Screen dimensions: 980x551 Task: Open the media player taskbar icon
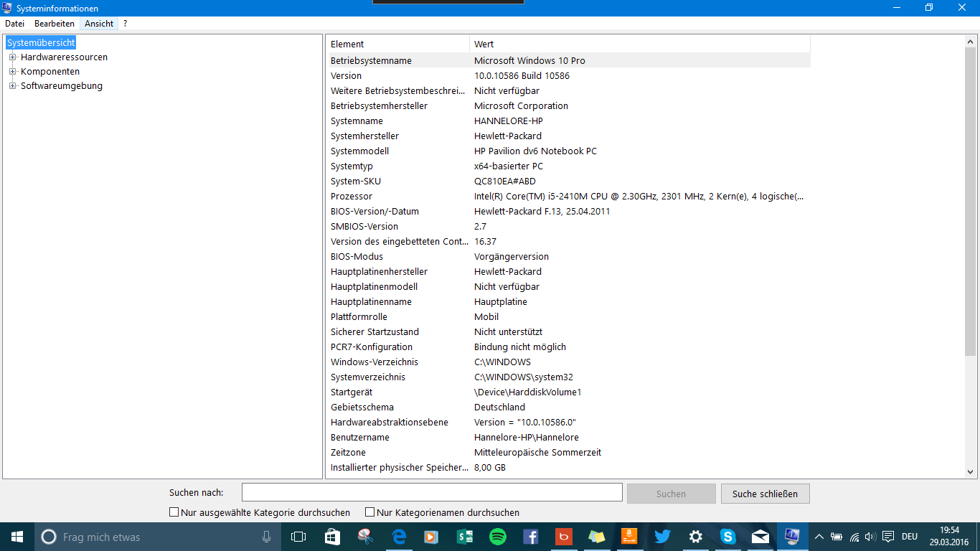coord(431,537)
